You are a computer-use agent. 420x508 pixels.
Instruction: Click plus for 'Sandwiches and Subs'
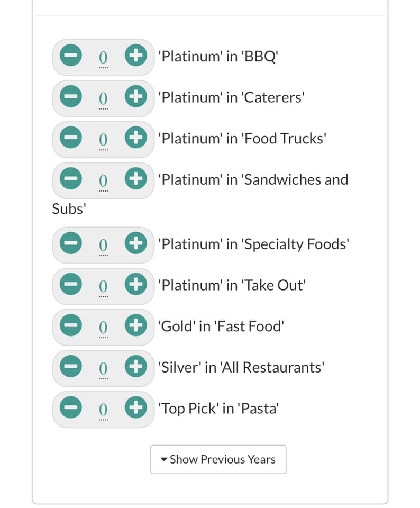point(136,178)
